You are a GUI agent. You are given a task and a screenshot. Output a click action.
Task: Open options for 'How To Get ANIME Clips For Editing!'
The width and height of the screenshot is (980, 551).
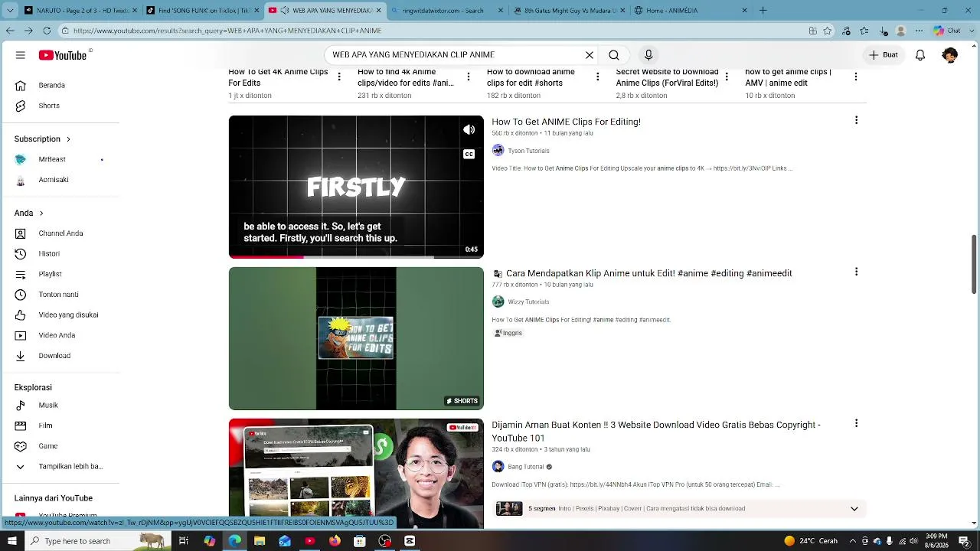tap(856, 120)
